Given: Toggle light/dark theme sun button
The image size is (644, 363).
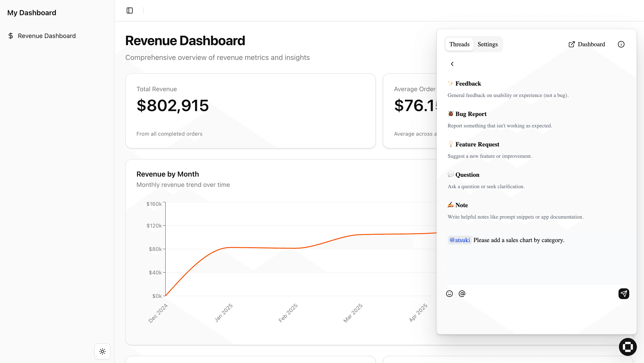Looking at the screenshot, I should pos(102,351).
